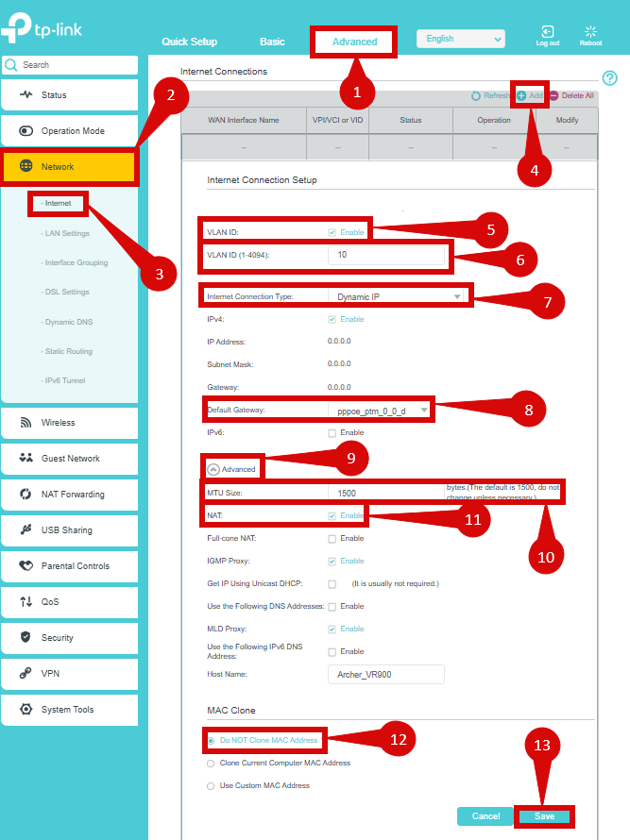
Task: Open DSL Settings submenu item
Action: click(x=65, y=292)
